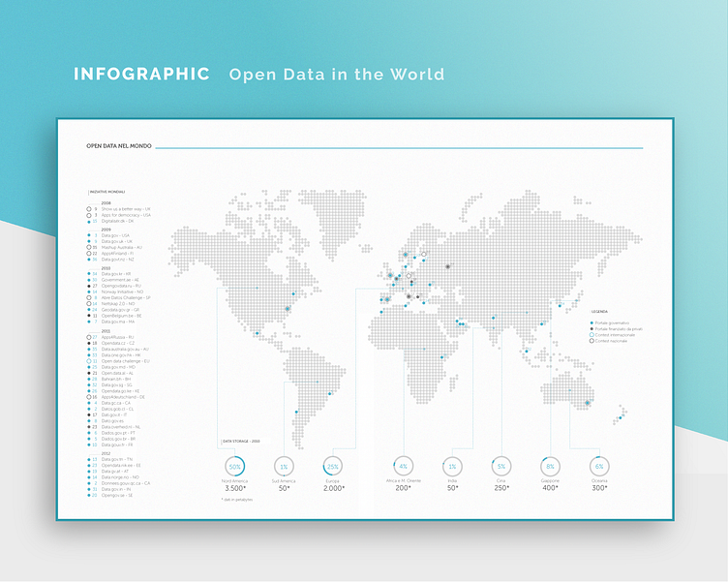Select the Europa 25% circle chart

pyautogui.click(x=332, y=466)
